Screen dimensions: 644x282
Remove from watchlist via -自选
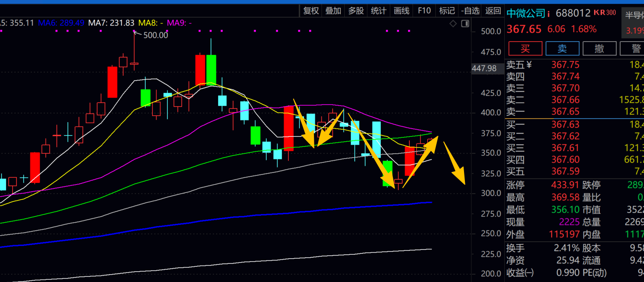[470, 11]
